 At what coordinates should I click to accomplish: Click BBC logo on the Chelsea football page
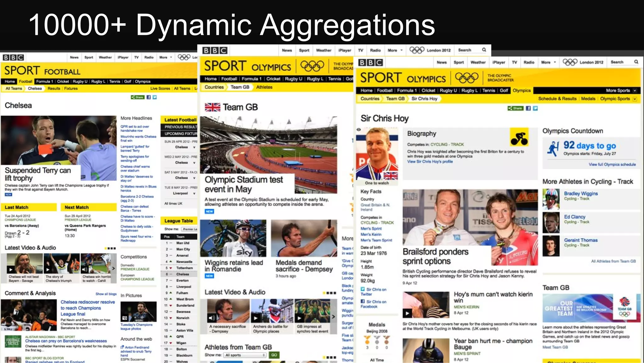point(13,58)
